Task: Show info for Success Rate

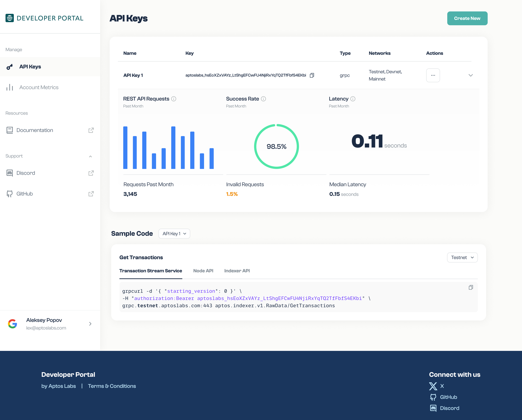Action: tap(264, 99)
